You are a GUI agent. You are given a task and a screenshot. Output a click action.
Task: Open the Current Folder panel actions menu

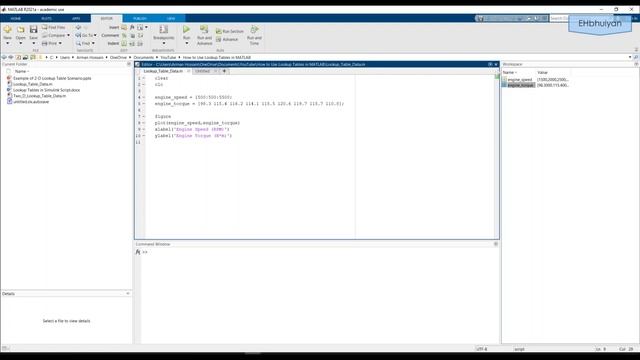pos(129,64)
